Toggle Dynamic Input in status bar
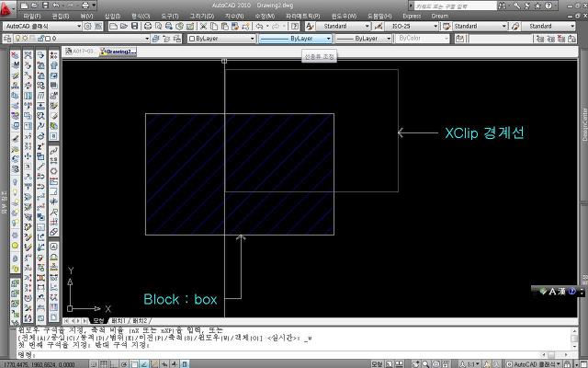Image resolution: width=588 pixels, height=368 pixels. (x=164, y=364)
